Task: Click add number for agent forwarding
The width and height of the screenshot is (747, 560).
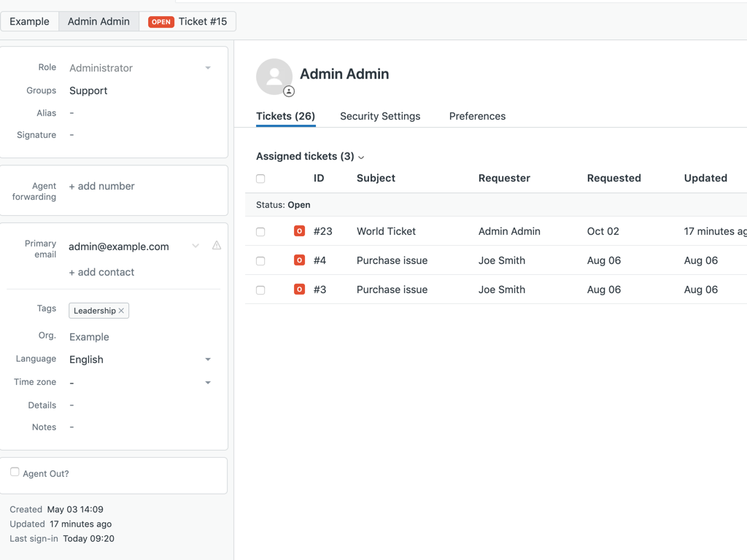Action: point(101,186)
